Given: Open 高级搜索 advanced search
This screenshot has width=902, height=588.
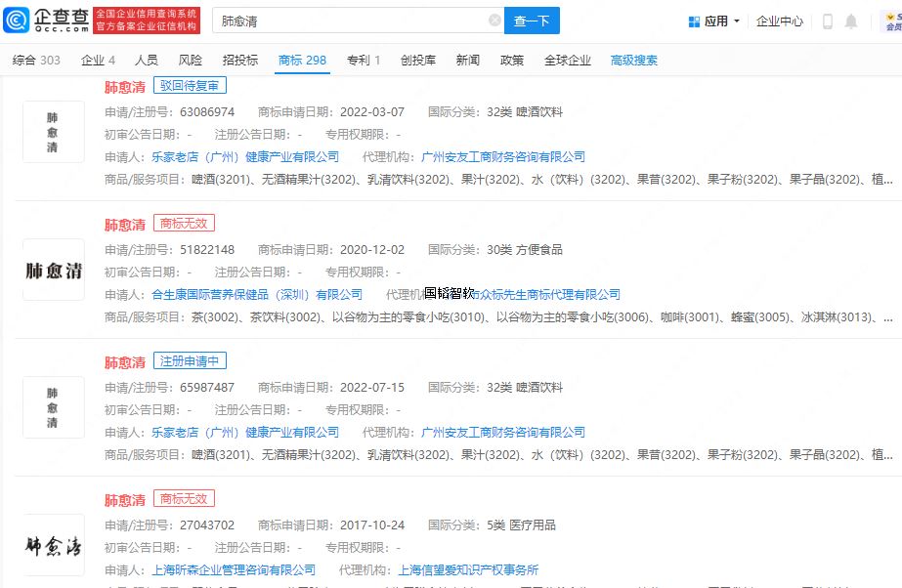Looking at the screenshot, I should pyautogui.click(x=634, y=60).
